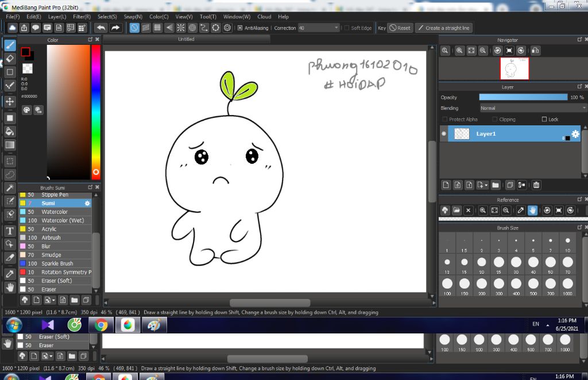This screenshot has height=380, width=588.
Task: Delete layer using trash icon
Action: click(536, 185)
